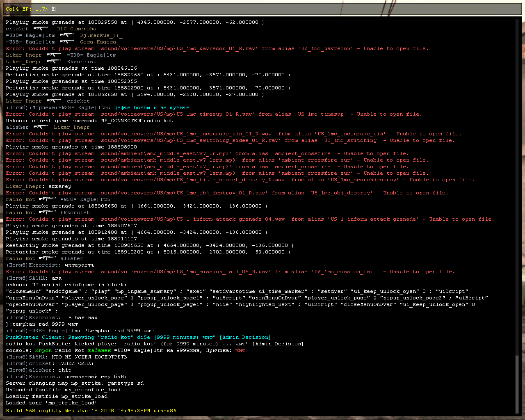Screen dimensions: 525x420
Task: Click error line for US_1mc_title_search_destroy_R.wav
Action: (240, 180)
